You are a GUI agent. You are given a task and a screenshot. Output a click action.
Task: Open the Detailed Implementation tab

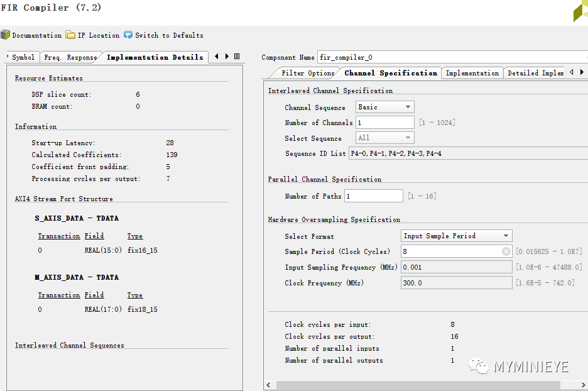click(x=535, y=73)
